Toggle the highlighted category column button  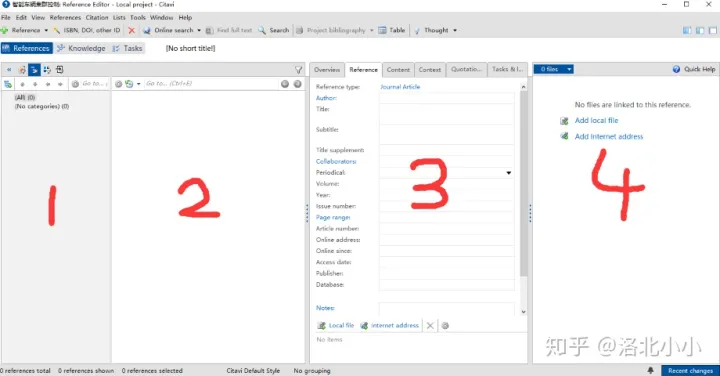34,70
